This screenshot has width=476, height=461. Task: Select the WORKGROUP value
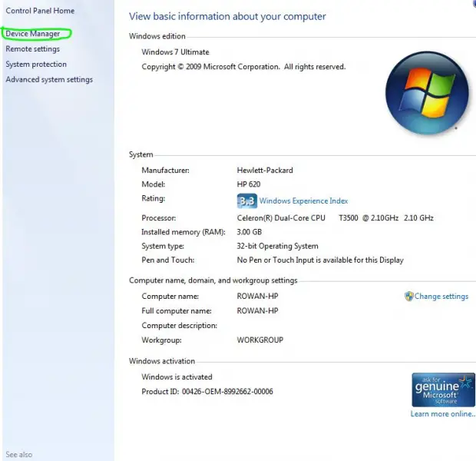pos(259,340)
